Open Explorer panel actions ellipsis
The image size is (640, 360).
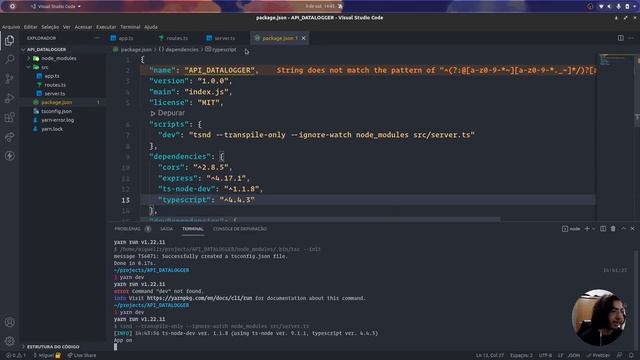96,38
